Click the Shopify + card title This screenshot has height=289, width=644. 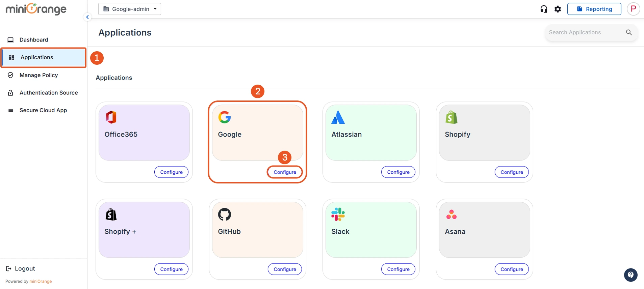[x=120, y=232]
